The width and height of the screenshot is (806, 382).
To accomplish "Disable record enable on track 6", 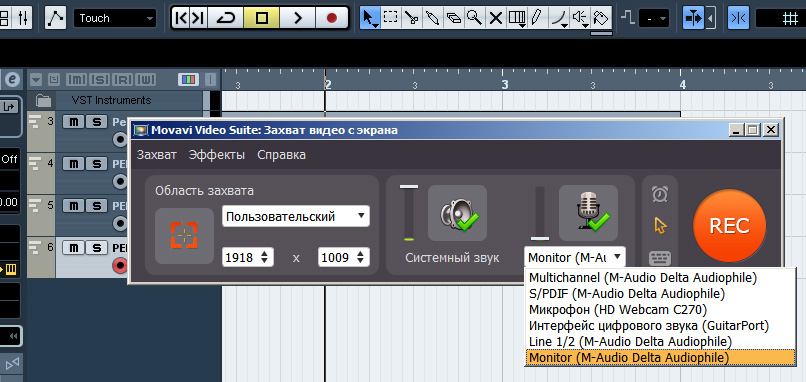I will pos(120,266).
